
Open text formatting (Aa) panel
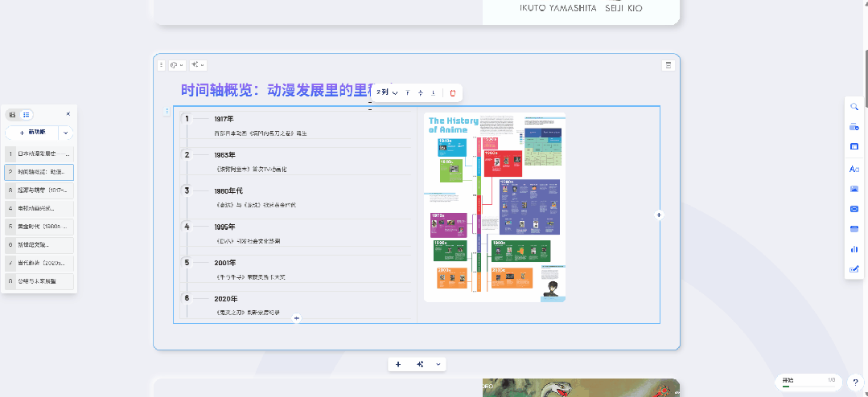[x=854, y=169]
